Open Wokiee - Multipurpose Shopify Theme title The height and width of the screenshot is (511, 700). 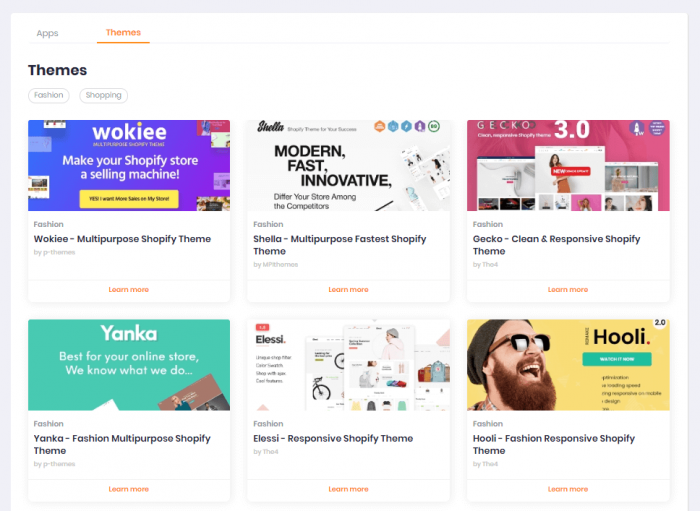tap(122, 239)
